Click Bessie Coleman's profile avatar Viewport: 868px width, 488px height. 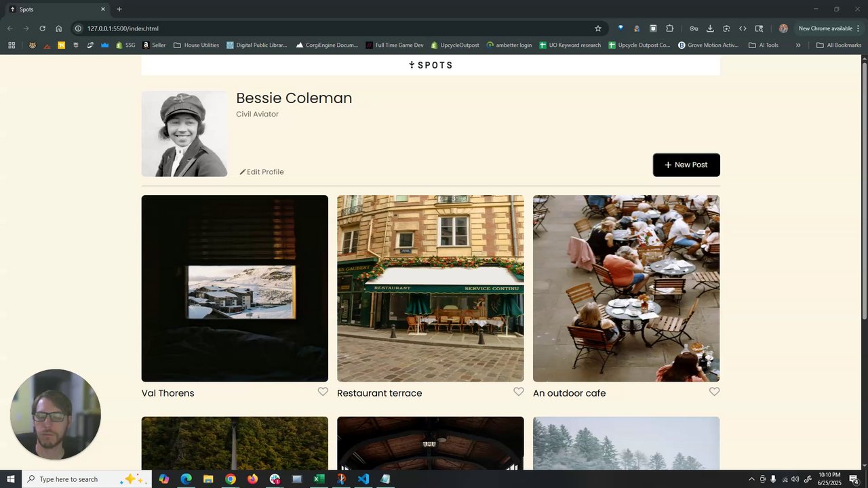(184, 134)
